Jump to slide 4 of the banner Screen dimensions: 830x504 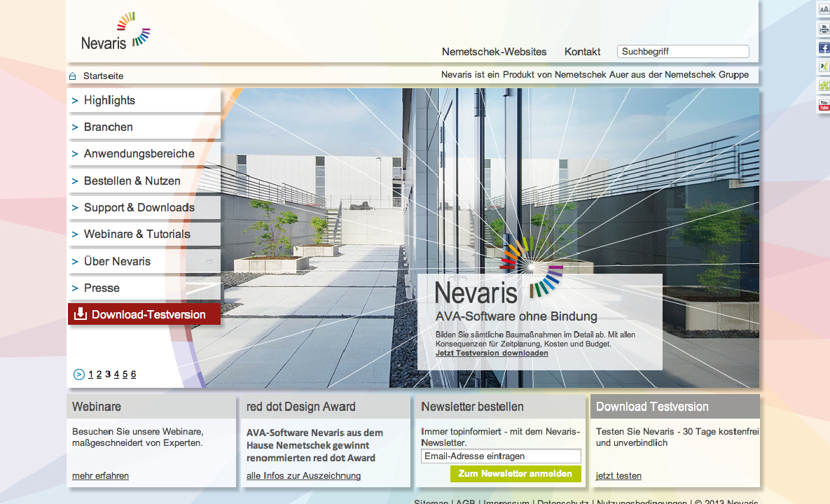(x=116, y=374)
